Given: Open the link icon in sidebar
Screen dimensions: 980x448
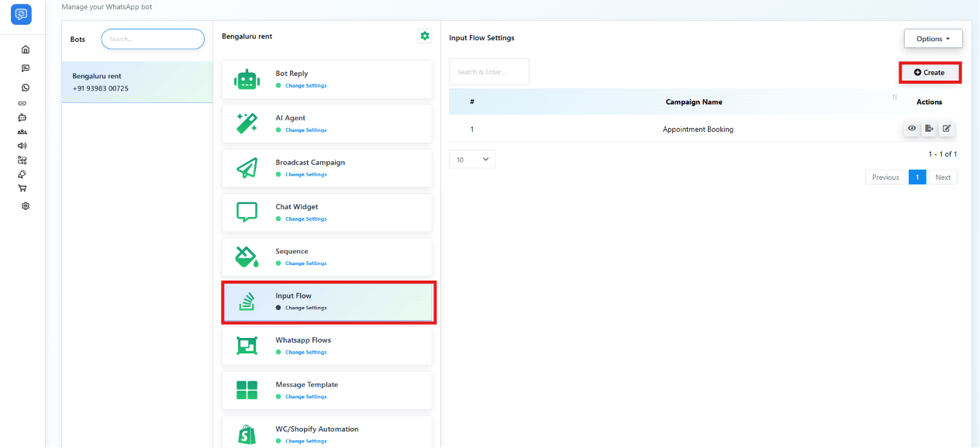Looking at the screenshot, I should (22, 103).
